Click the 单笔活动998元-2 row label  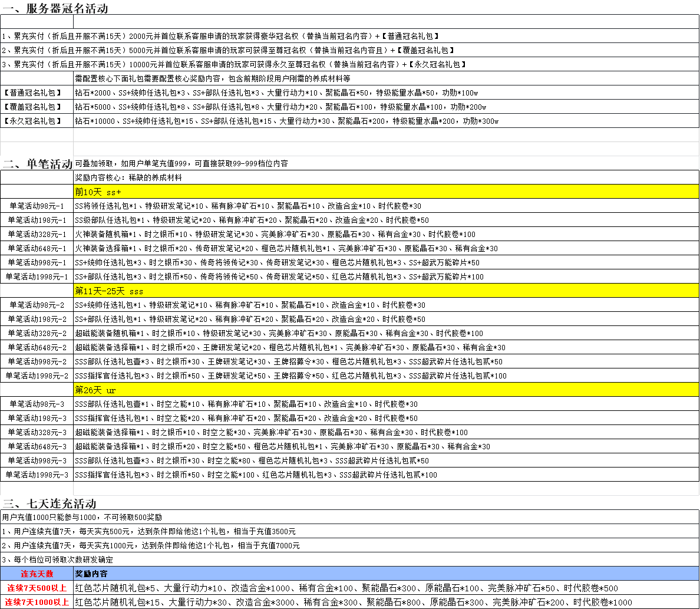pyautogui.click(x=35, y=361)
